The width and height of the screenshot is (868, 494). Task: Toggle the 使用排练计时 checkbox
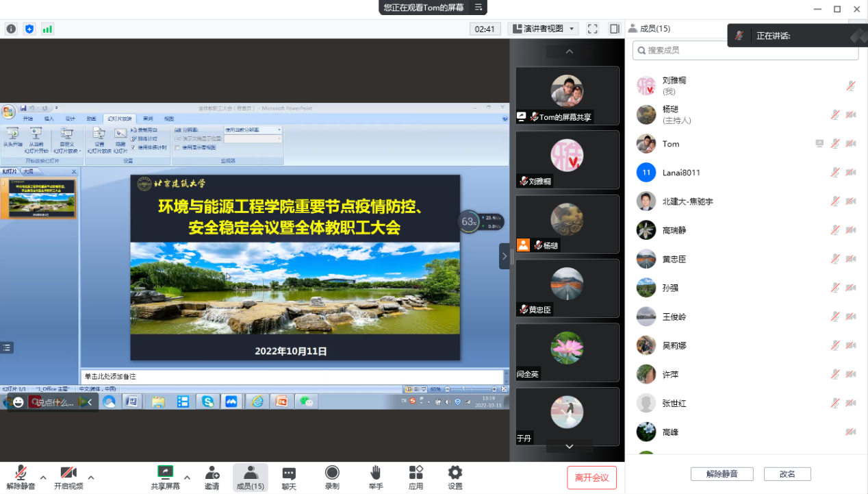click(133, 147)
